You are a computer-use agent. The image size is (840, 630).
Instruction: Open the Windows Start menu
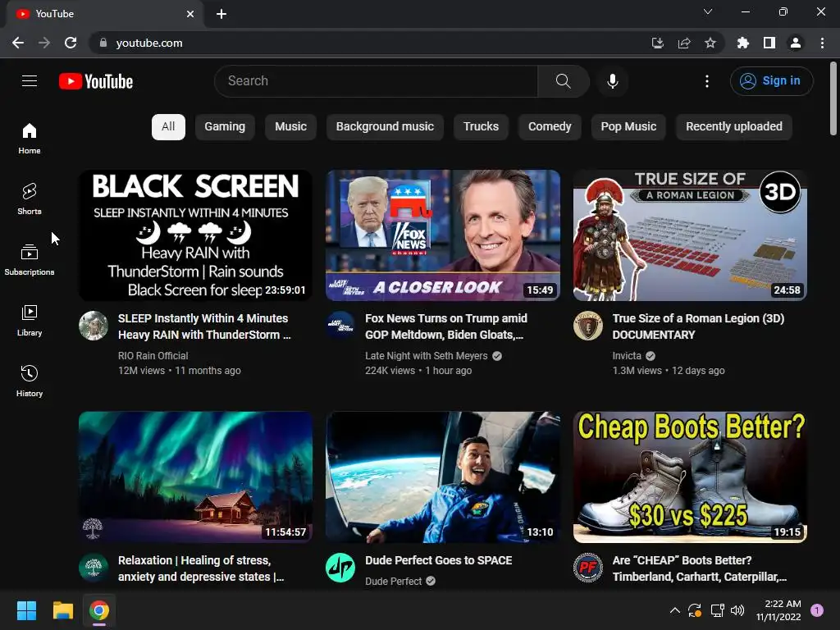(x=26, y=610)
